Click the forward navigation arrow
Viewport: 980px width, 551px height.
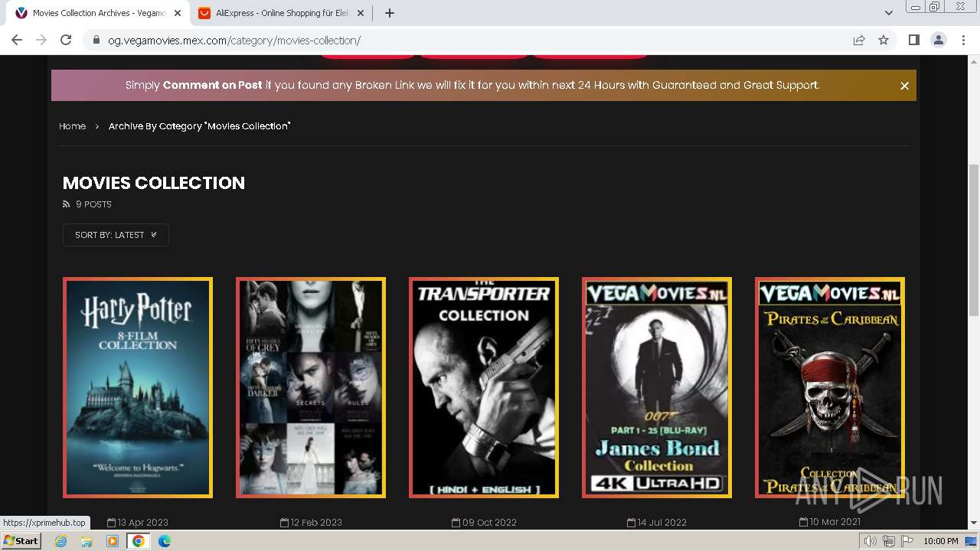(41, 40)
